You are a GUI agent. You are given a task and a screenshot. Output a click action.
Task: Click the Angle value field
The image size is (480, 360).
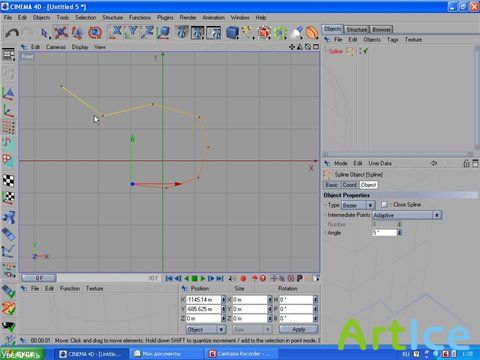point(384,233)
